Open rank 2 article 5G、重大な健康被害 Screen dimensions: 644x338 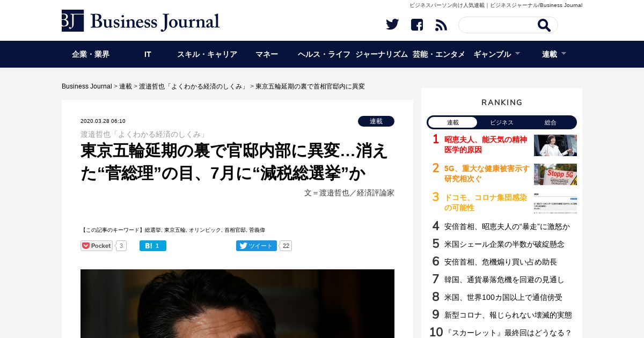pos(487,173)
